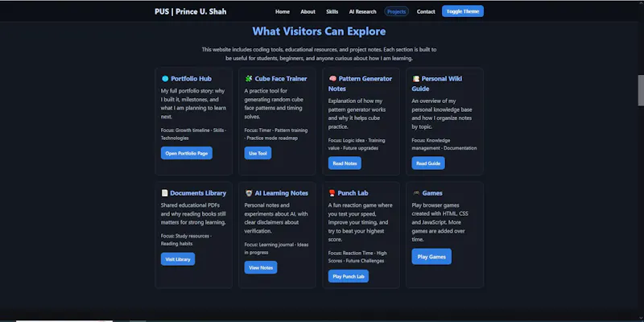This screenshot has height=322, width=644.
Task: Click the brain icon beside Pattern Generator Notes
Action: [332, 78]
